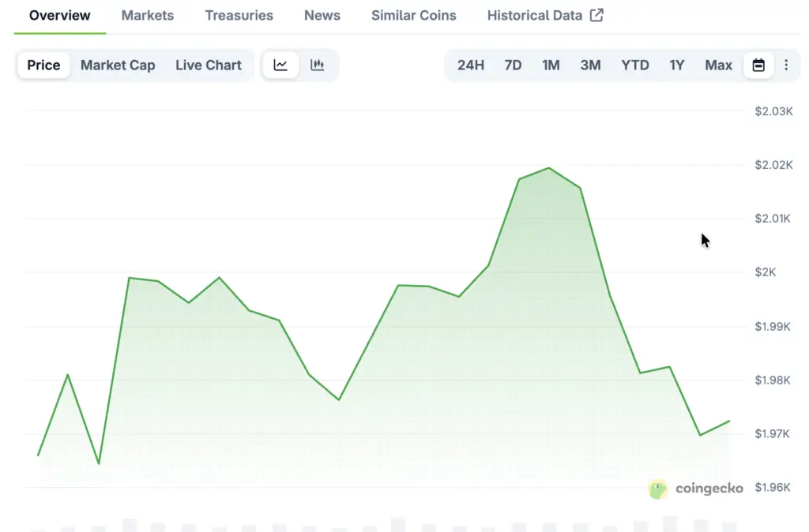Select the 1M time range
Viewport: 809px width, 532px height.
click(x=551, y=66)
